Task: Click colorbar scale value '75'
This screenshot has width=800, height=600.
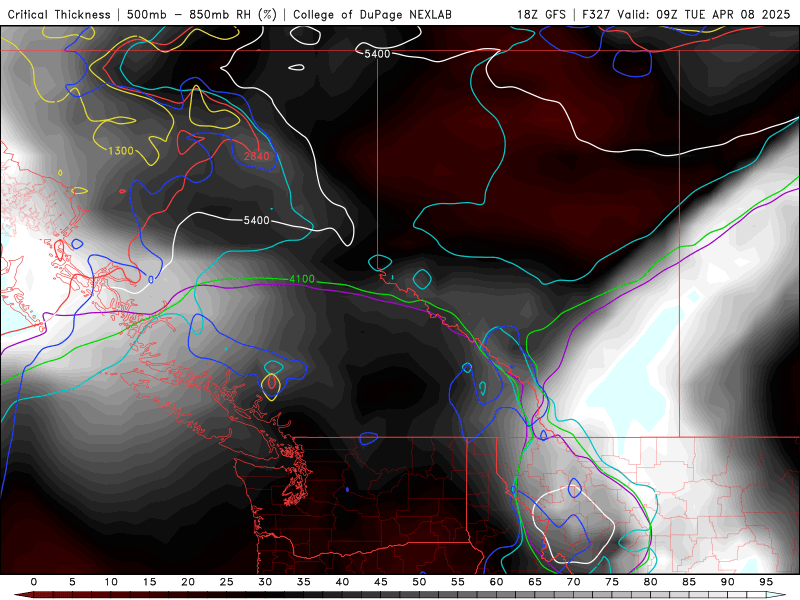Action: click(612, 582)
